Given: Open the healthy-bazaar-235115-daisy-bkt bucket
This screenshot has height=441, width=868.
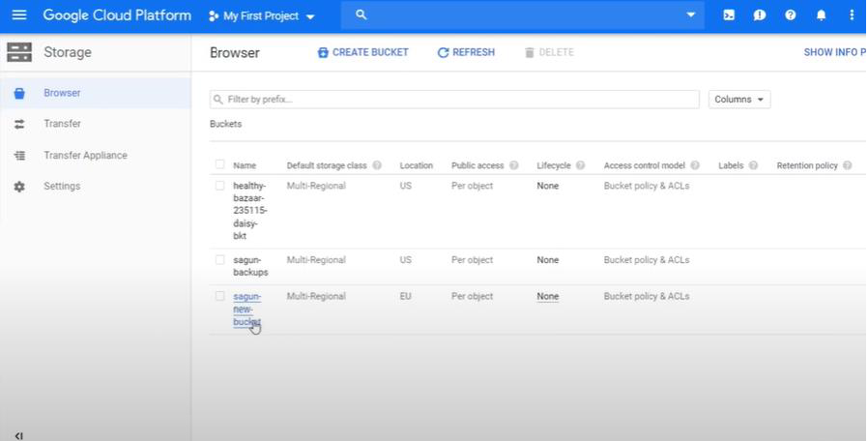Looking at the screenshot, I should [249, 211].
